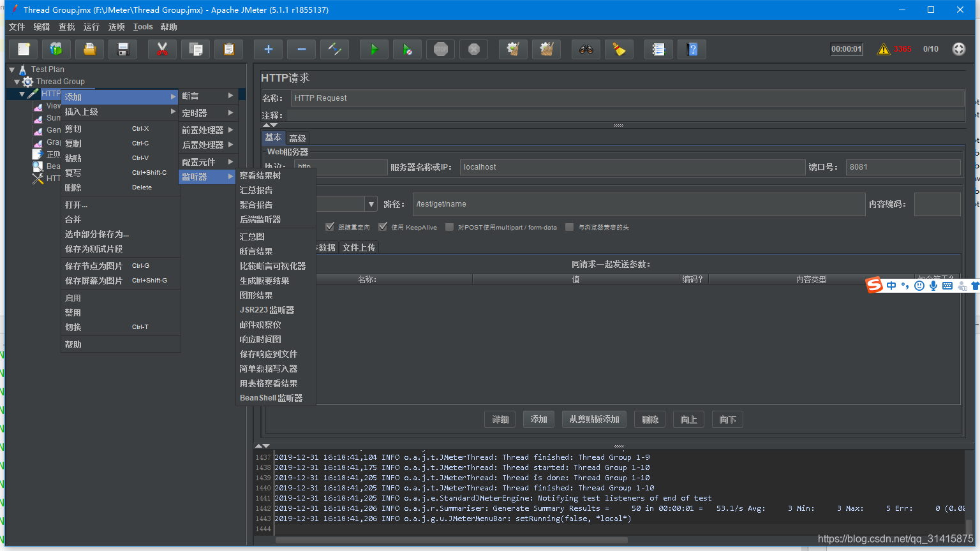Click the 内容编码 input field

[x=937, y=204]
